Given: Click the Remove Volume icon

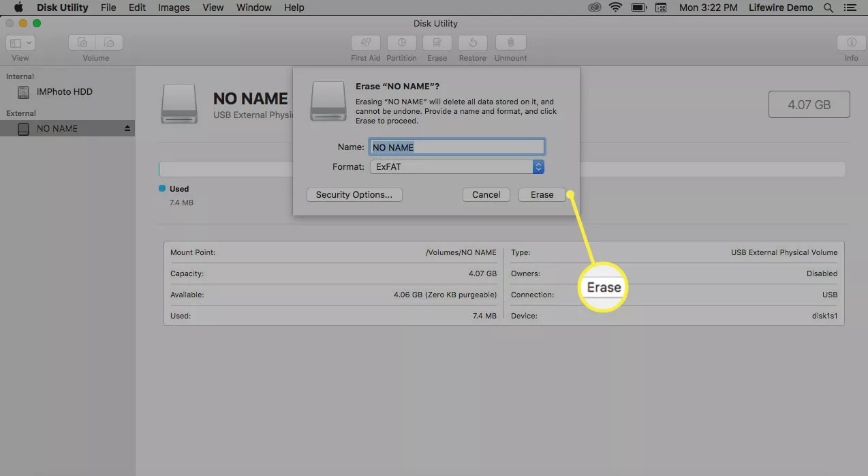Looking at the screenshot, I should [x=109, y=42].
